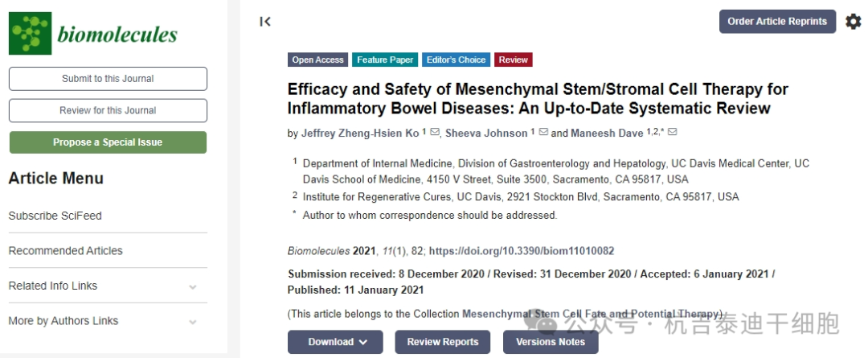Click Submit to this Journal button
This screenshot has width=868, height=358.
pyautogui.click(x=108, y=79)
